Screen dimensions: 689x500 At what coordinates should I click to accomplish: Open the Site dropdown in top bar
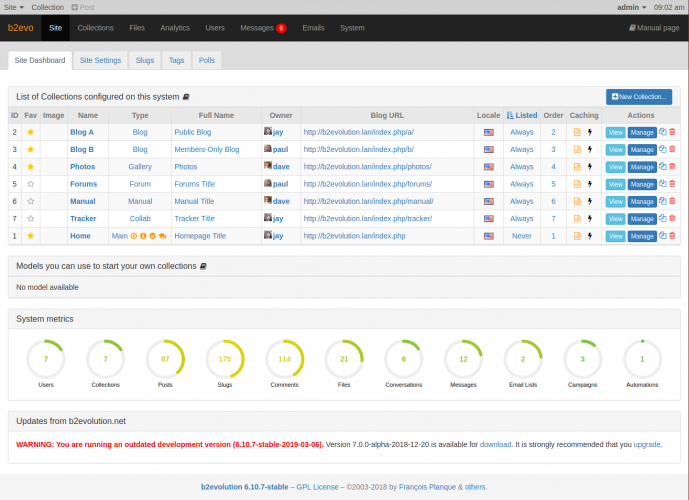point(12,7)
